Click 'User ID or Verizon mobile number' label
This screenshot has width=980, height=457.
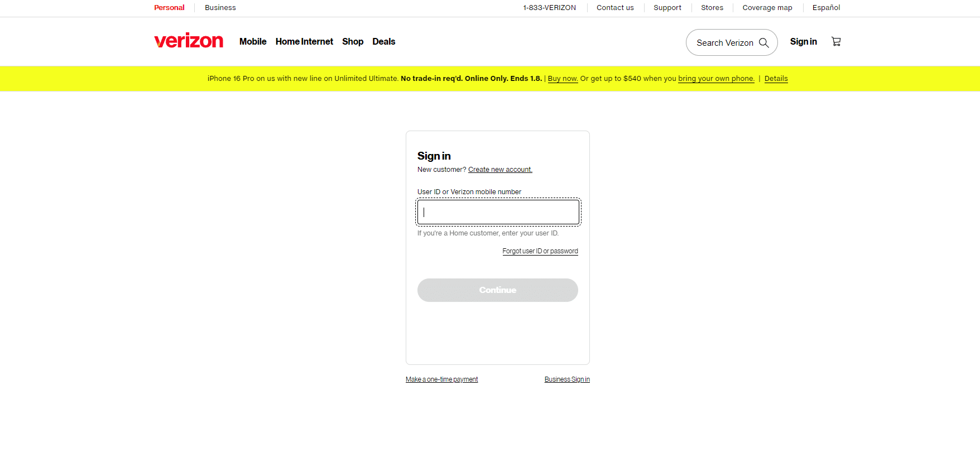coord(469,192)
